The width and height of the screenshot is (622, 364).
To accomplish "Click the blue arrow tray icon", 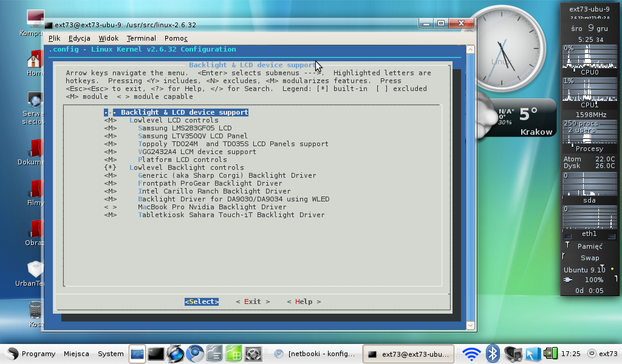I will tap(533, 354).
